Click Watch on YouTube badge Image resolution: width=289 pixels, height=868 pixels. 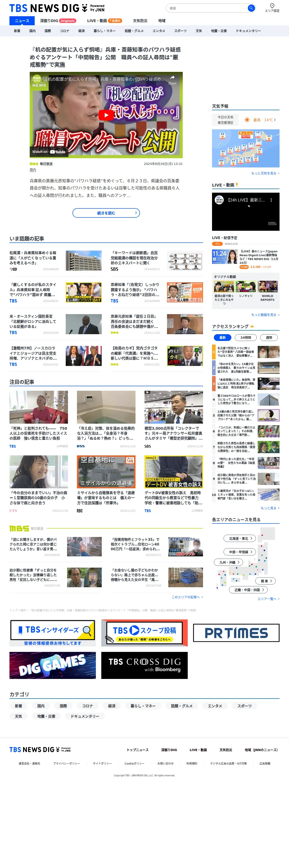(49, 152)
